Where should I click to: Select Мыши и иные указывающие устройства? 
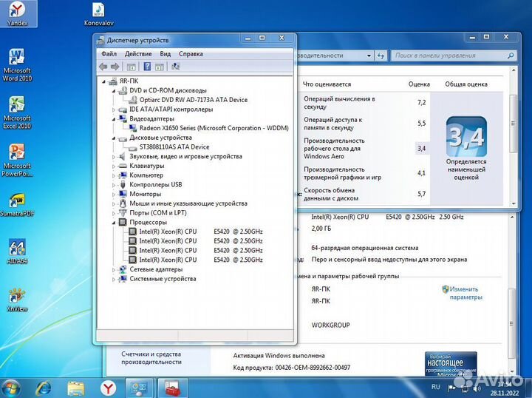(188, 203)
